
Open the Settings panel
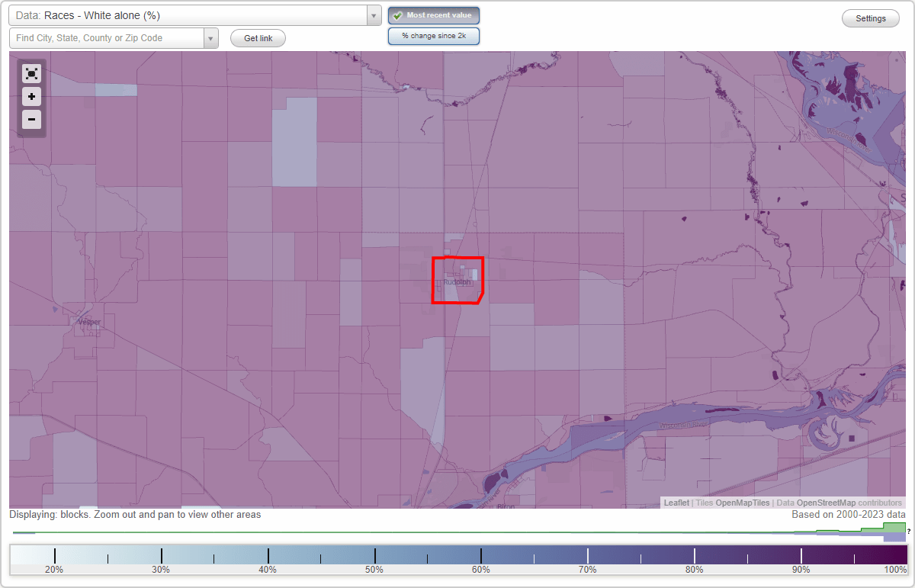[870, 18]
